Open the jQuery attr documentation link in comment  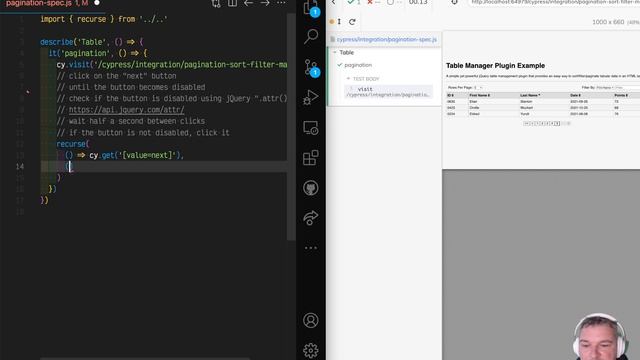tap(127, 110)
